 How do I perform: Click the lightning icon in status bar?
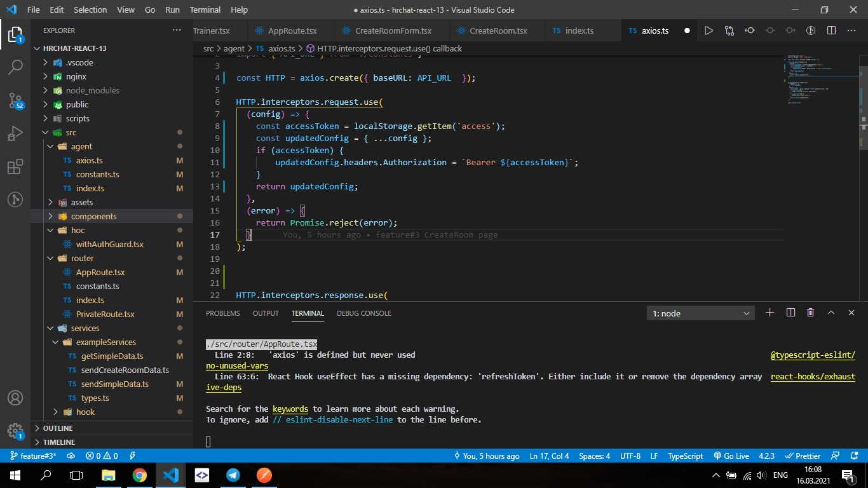point(132,456)
